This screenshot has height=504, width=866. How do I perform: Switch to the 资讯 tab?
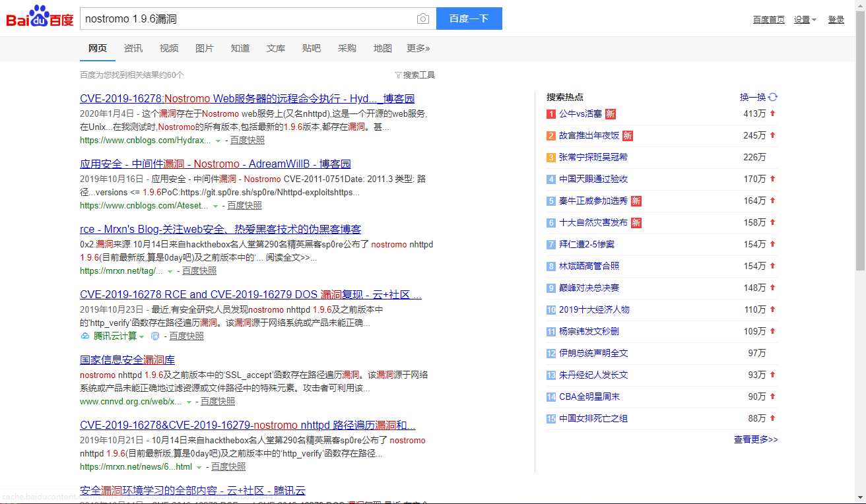pos(133,48)
